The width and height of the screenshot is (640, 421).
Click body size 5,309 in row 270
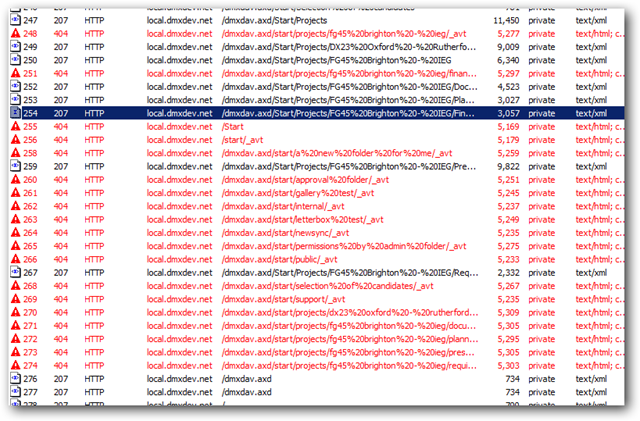(x=508, y=312)
